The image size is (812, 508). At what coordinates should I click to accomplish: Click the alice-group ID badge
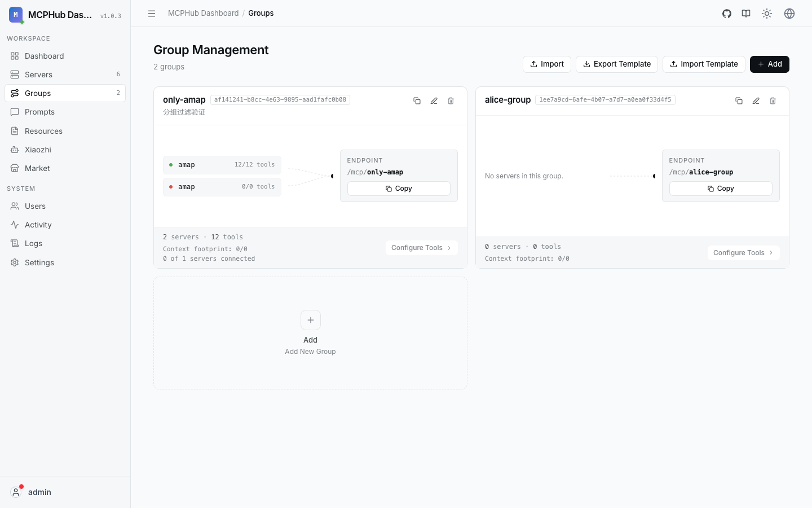[605, 100]
